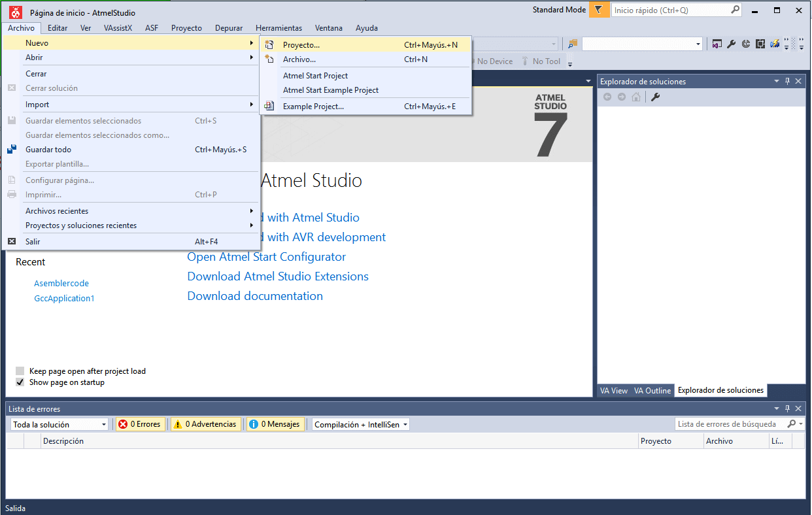Click the new Archivo menu icon
Screen dimensions: 812x515
pyautogui.click(x=269, y=59)
